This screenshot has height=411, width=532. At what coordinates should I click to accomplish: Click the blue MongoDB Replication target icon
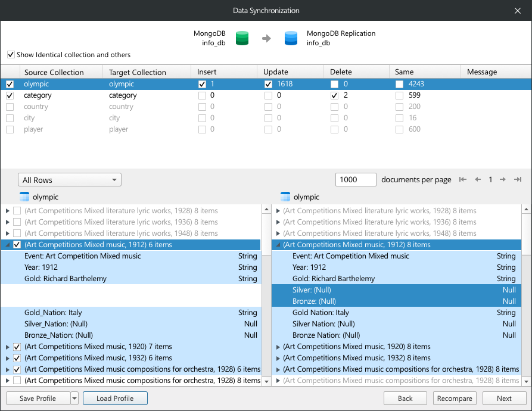click(291, 38)
